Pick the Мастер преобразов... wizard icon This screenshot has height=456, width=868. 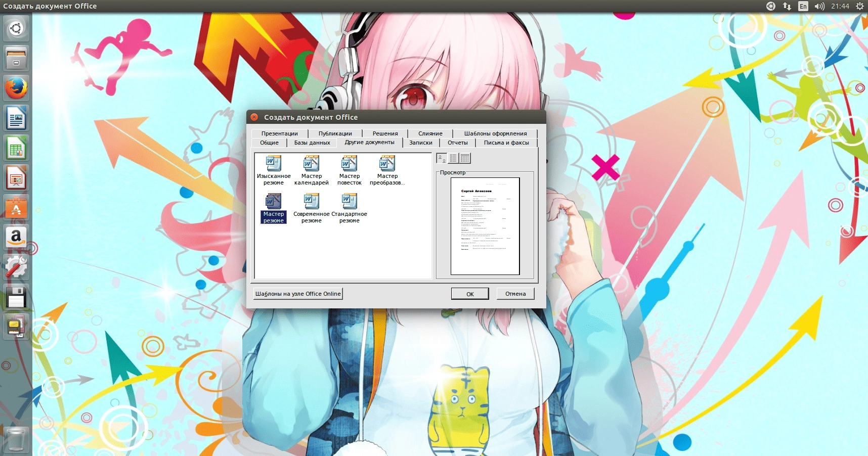[x=387, y=170]
